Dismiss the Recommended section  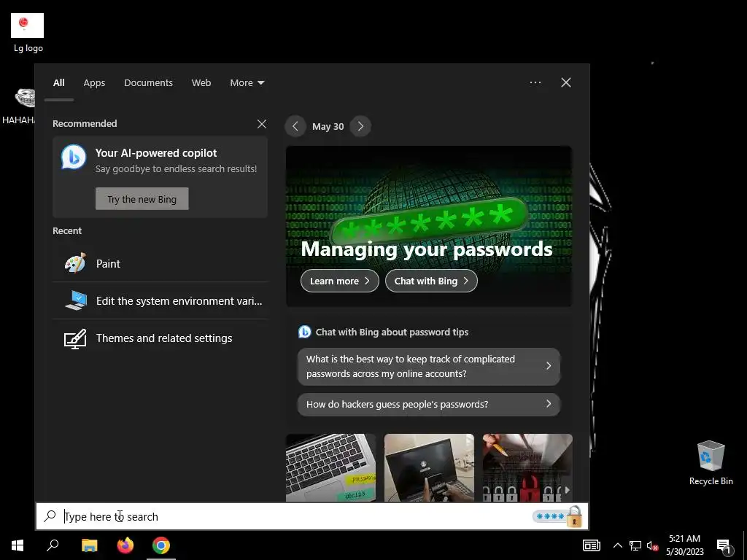(262, 124)
